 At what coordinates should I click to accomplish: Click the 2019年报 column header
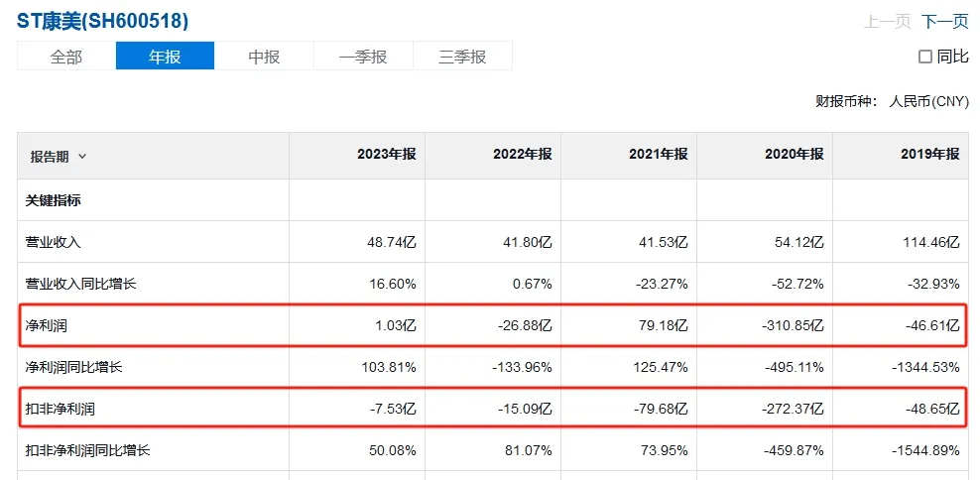(930, 155)
